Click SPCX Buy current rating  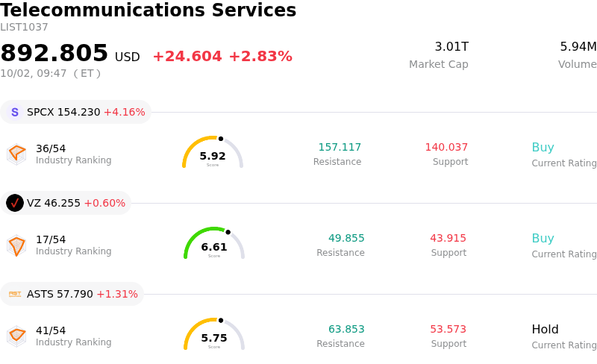click(x=543, y=148)
